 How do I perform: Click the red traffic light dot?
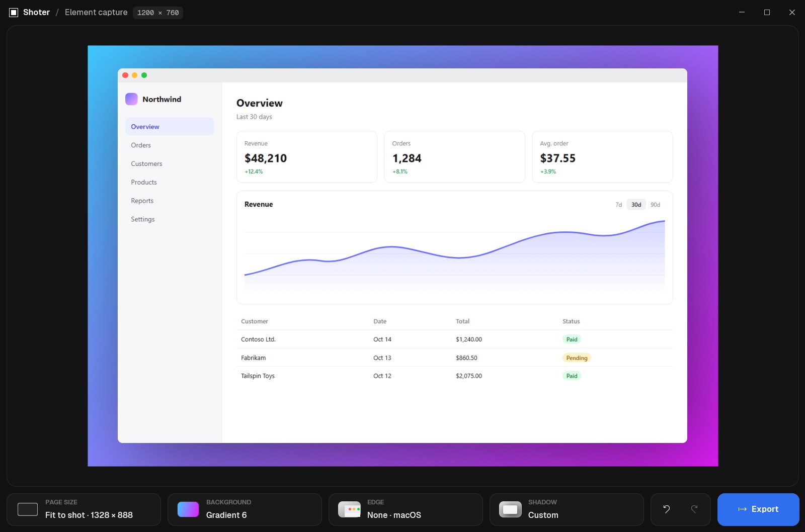[125, 75]
